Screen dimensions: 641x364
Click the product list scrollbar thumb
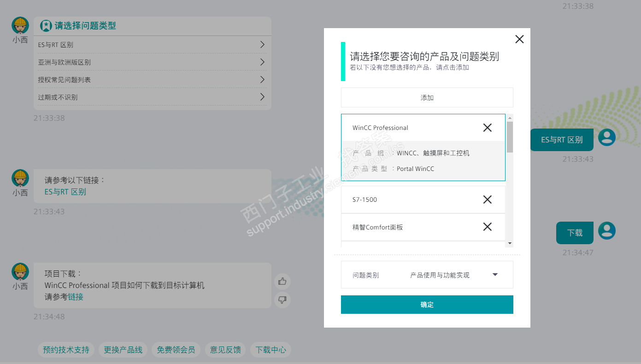(510, 137)
